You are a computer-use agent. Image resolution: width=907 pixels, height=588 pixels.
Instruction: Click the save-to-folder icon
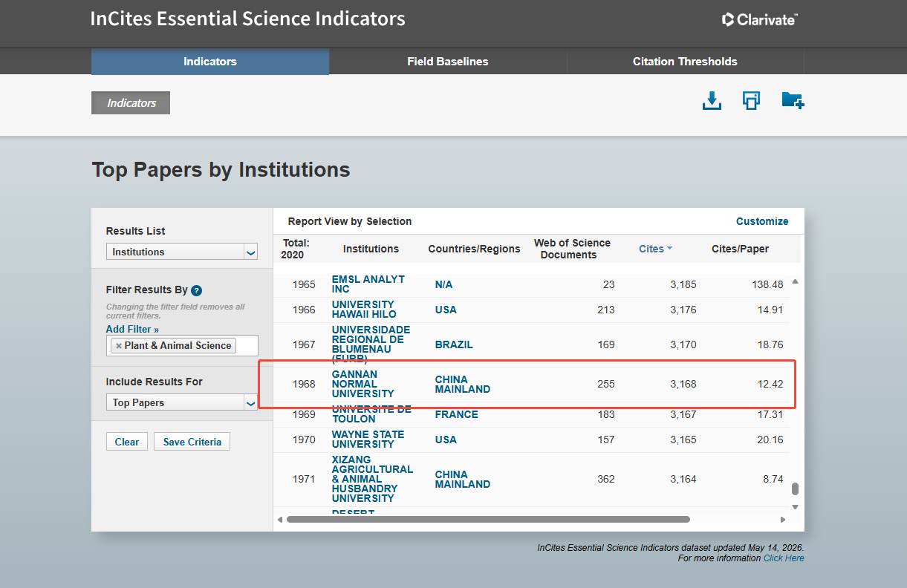click(793, 100)
